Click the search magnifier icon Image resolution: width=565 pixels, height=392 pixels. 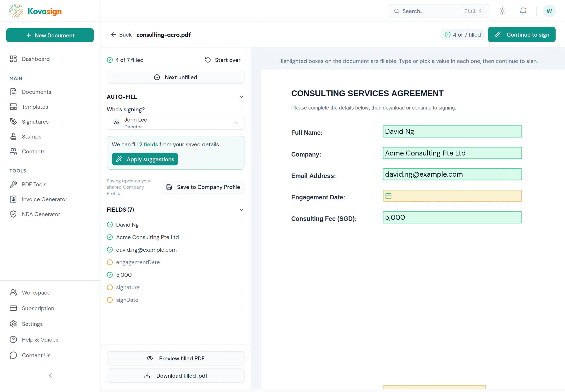point(397,11)
